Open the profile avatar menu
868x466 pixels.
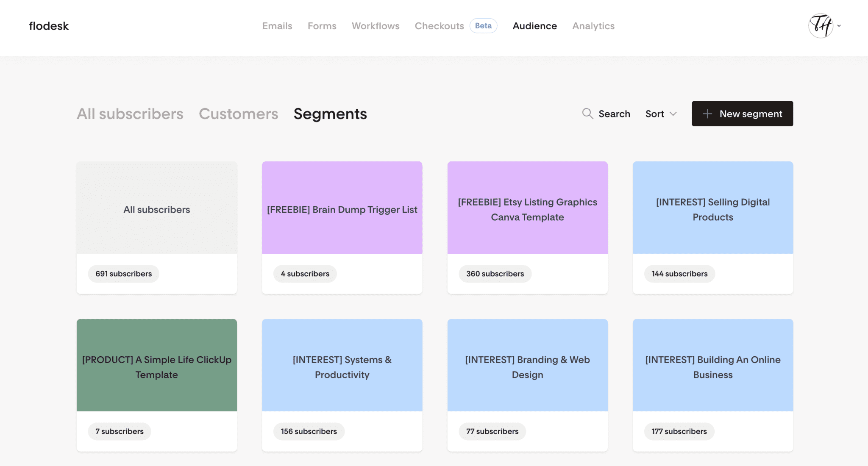(x=821, y=26)
